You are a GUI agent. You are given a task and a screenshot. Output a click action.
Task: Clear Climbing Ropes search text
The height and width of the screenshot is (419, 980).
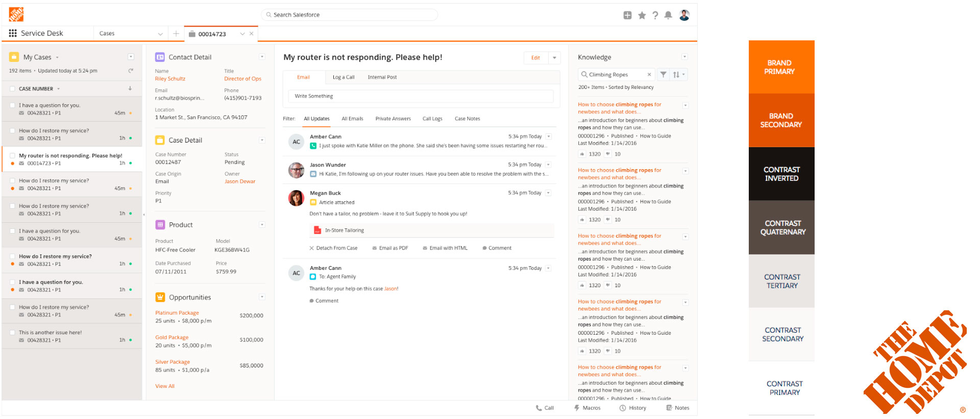tap(649, 75)
